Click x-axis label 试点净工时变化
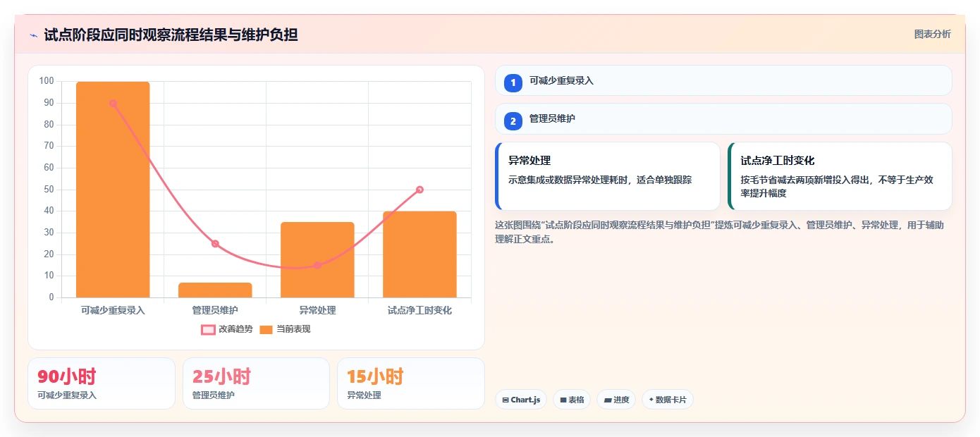 tap(419, 310)
